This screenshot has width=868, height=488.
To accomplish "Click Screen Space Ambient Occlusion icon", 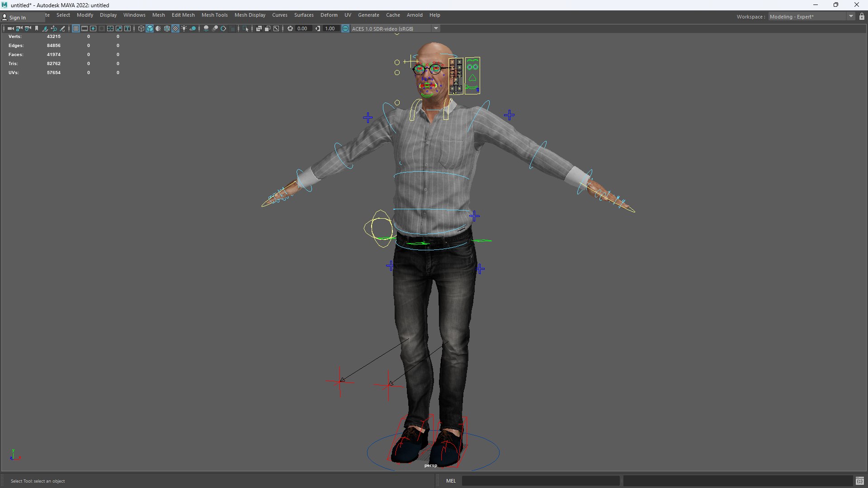I will coord(206,28).
